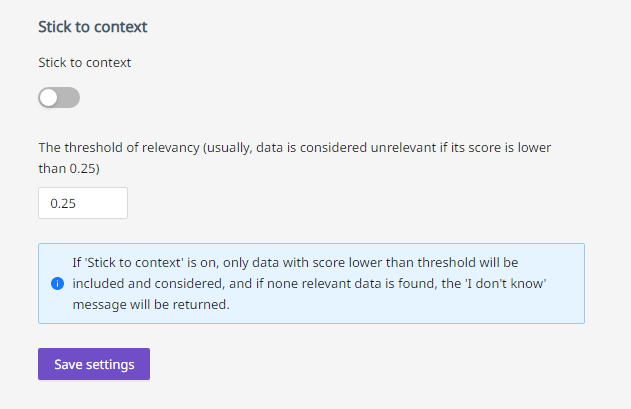631x409 pixels.
Task: Click 'included and considered' in the info alert
Action: [x=148, y=283]
